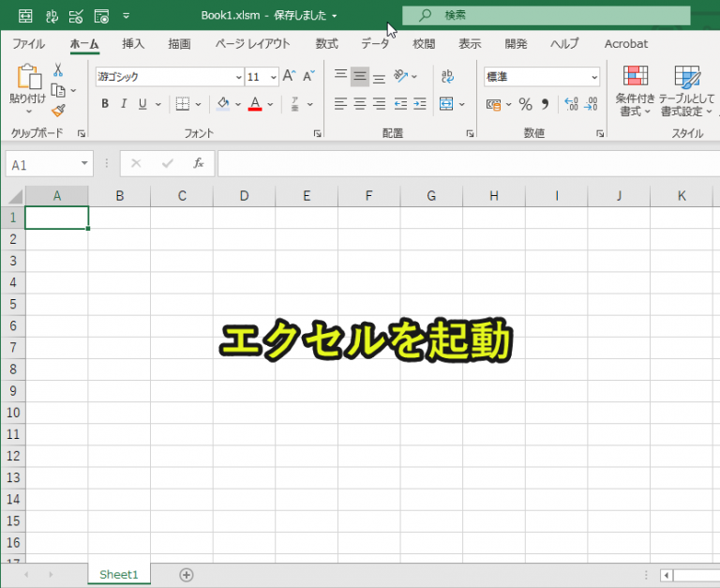Viewport: 720px width, 588px height.
Task: Toggle bold formatting
Action: [x=105, y=104]
